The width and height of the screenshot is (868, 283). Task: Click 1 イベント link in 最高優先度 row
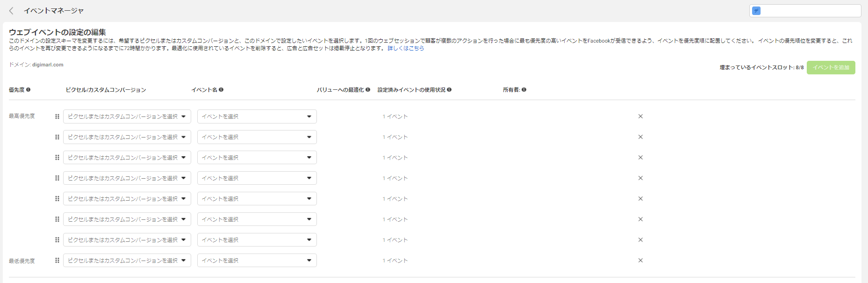click(395, 116)
